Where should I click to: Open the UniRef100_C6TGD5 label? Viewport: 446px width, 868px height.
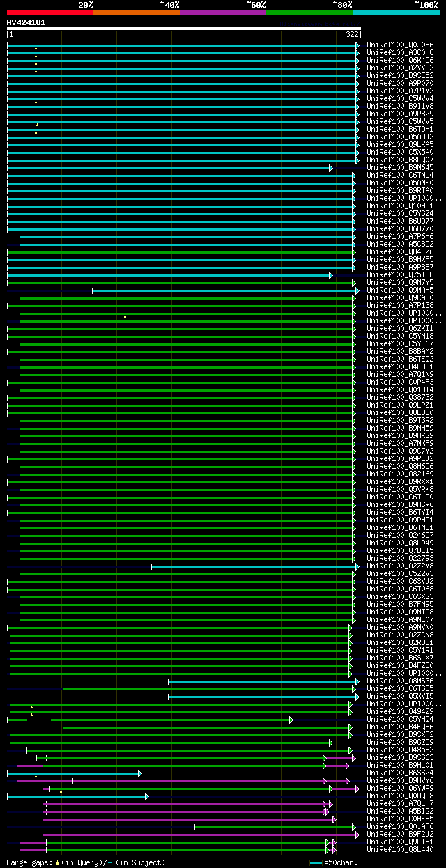click(400, 688)
